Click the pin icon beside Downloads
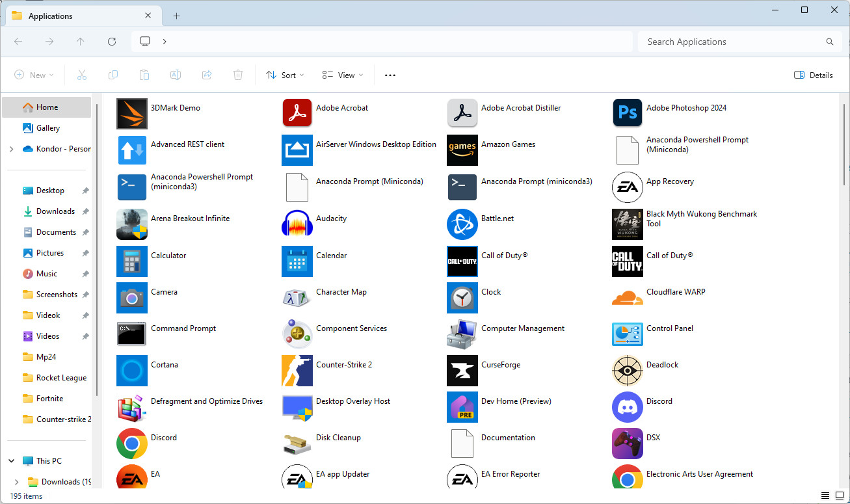The image size is (850, 504). click(x=86, y=211)
